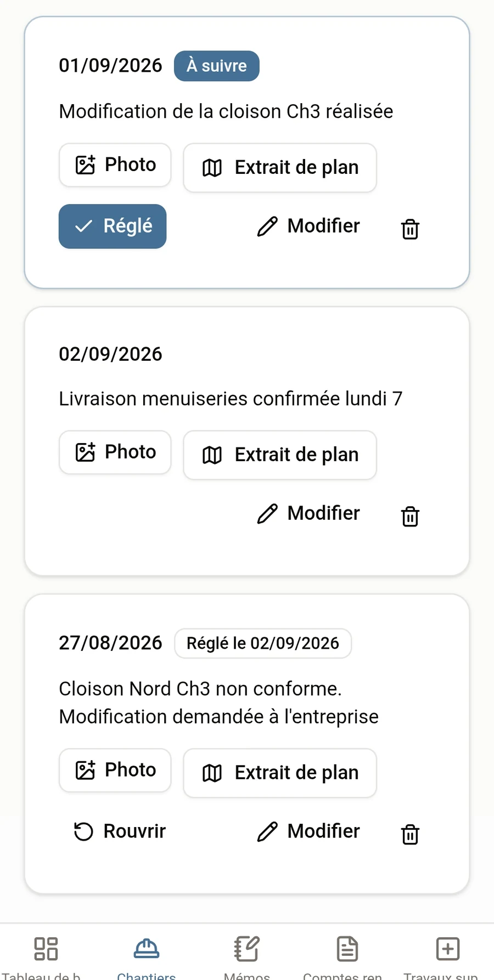494x980 pixels.
Task: Modifier the Livraison menuiseries note
Action: (308, 513)
